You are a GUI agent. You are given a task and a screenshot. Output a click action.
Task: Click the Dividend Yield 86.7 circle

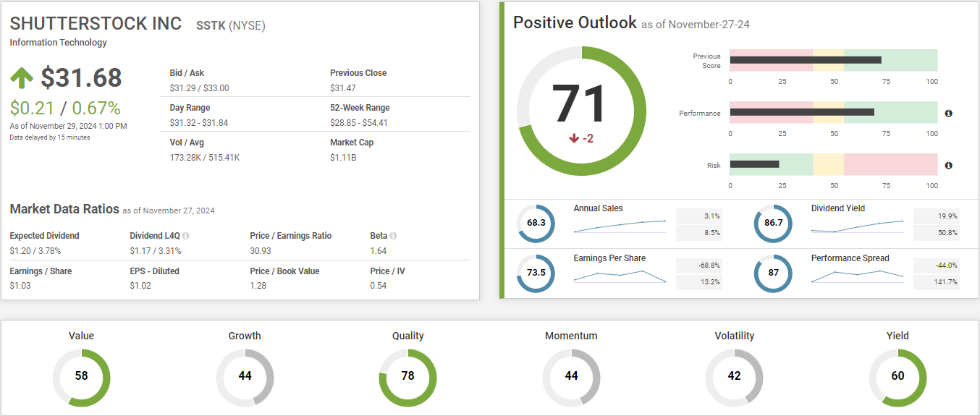pos(774,223)
